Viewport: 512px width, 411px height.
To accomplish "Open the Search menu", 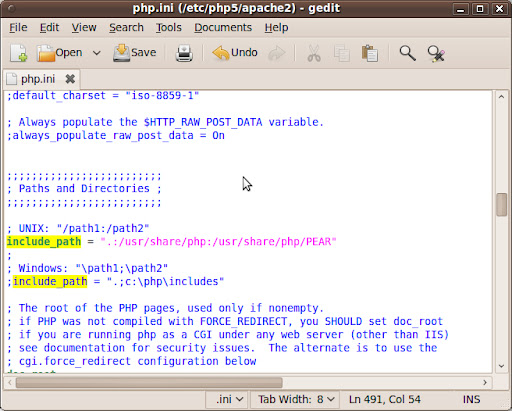I will click(x=126, y=27).
